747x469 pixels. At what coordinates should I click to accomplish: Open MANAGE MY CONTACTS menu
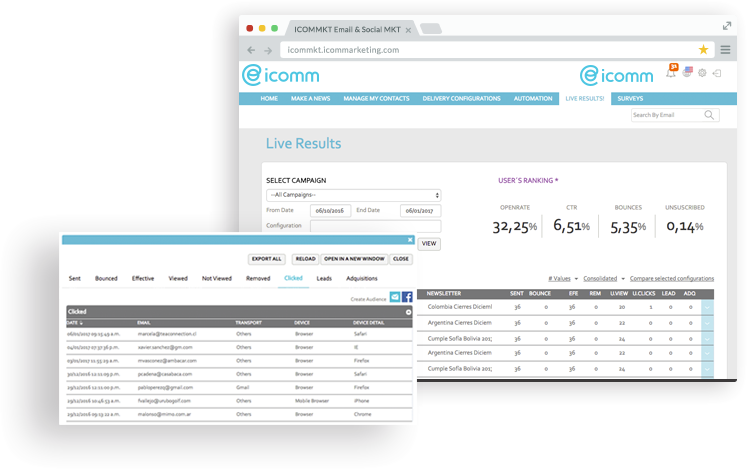pos(376,99)
